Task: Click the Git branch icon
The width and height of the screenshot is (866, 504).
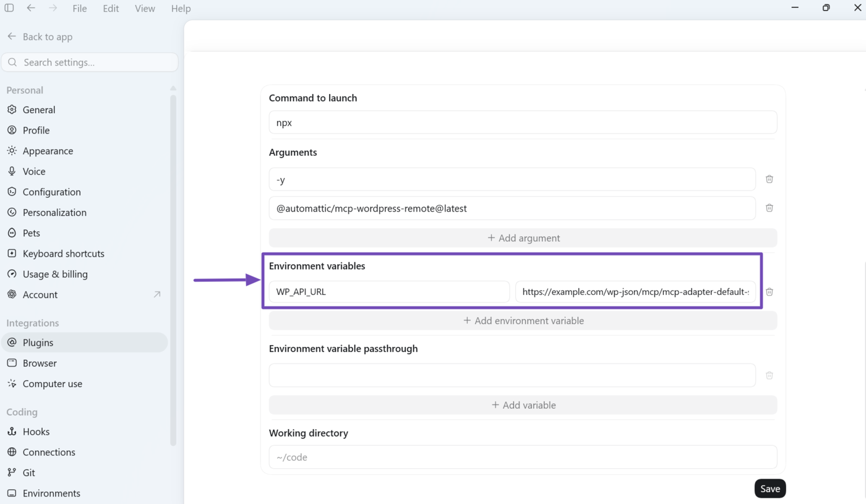Action: (12, 472)
